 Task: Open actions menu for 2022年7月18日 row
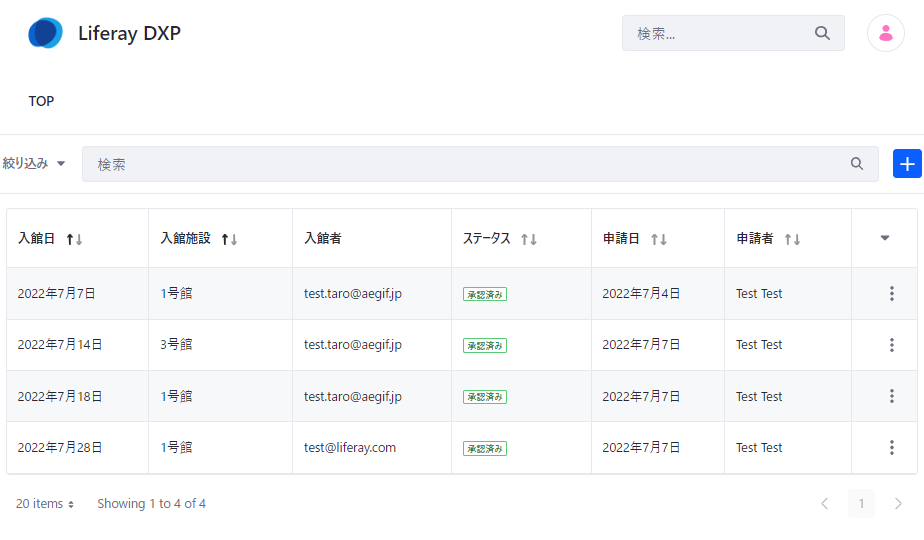click(891, 397)
